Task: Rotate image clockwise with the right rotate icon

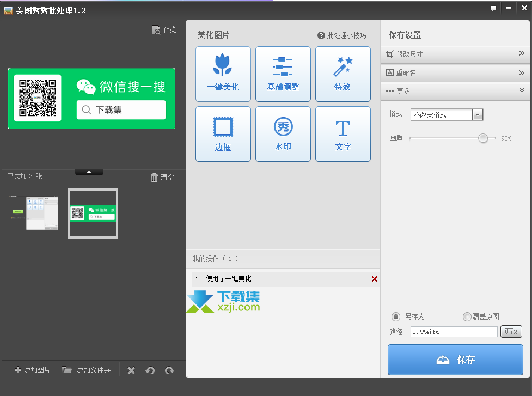Action: pyautogui.click(x=169, y=370)
